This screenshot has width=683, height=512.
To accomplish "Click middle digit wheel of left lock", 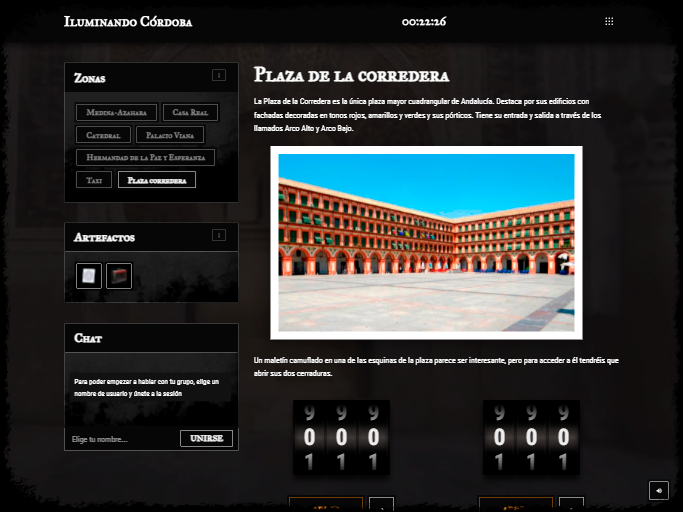I will [x=341, y=437].
